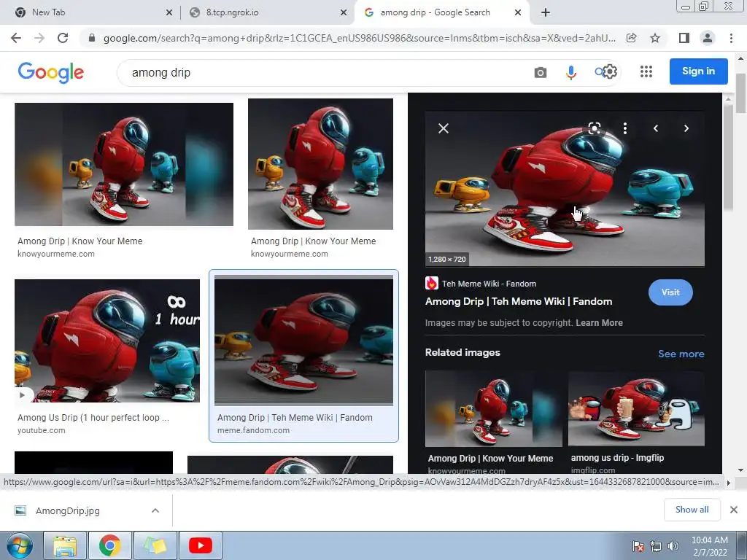The height and width of the screenshot is (560, 747).
Task: Open the selected Teh Meme Wiki thumbnail
Action: [303, 340]
